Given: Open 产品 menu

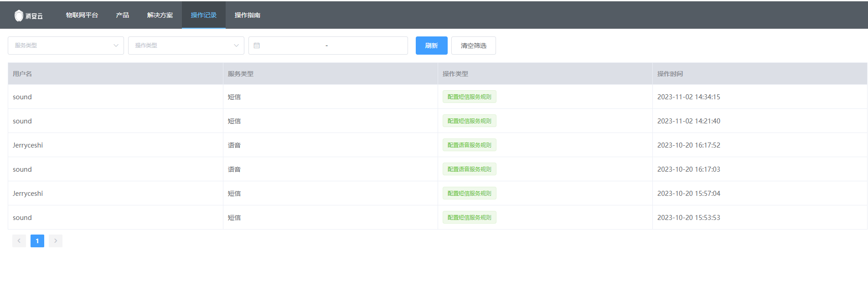Looking at the screenshot, I should (x=123, y=15).
